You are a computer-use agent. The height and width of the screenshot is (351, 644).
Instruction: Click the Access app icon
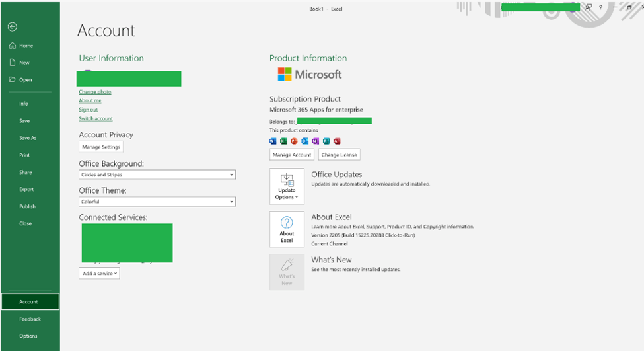(337, 141)
